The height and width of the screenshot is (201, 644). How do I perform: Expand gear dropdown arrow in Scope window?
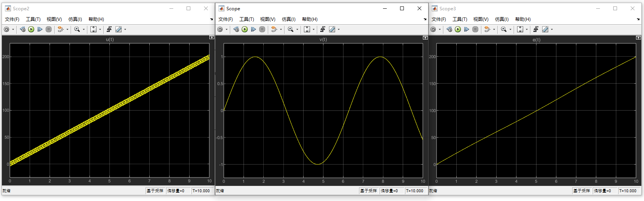[226, 29]
